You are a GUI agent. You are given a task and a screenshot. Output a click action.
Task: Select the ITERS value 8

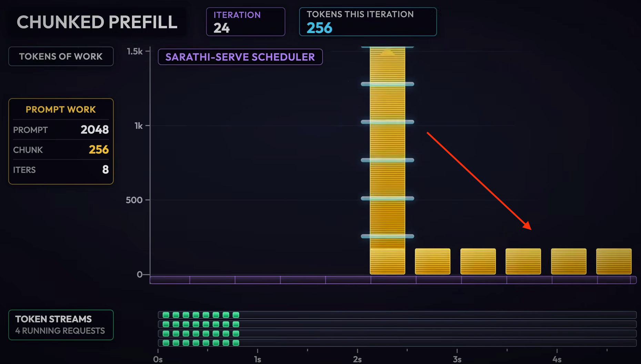(x=105, y=169)
